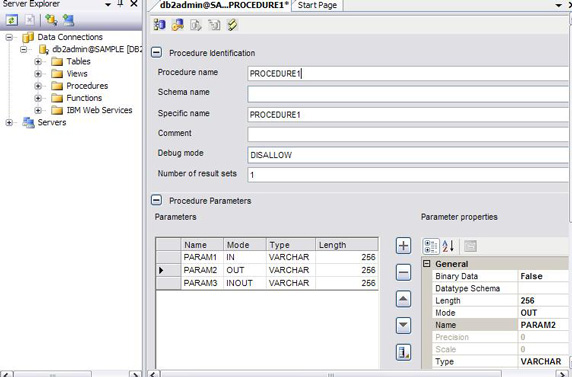Click the IN mode cell for PARAM1
572x377 pixels.
244,257
